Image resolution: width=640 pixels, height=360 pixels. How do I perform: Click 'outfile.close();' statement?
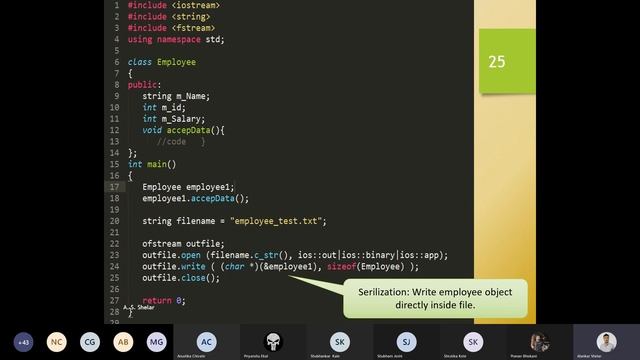point(181,278)
